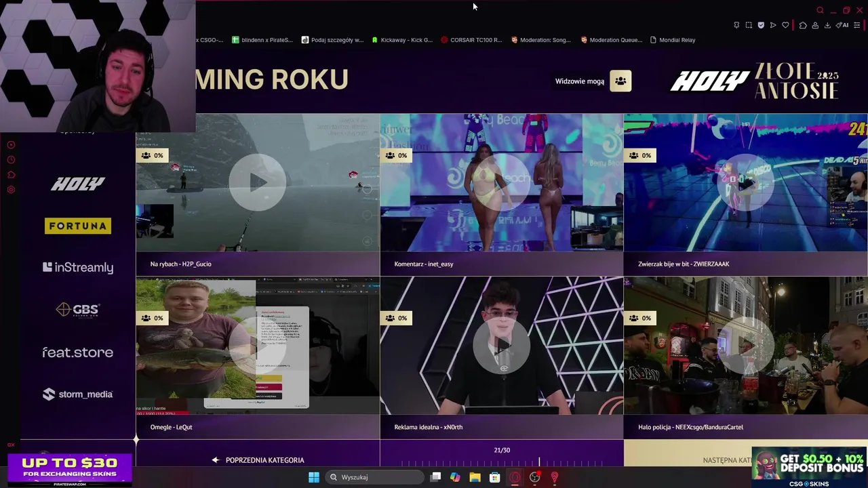Click vote percentage badge on Omegle clip
The image size is (868, 488).
pos(152,318)
